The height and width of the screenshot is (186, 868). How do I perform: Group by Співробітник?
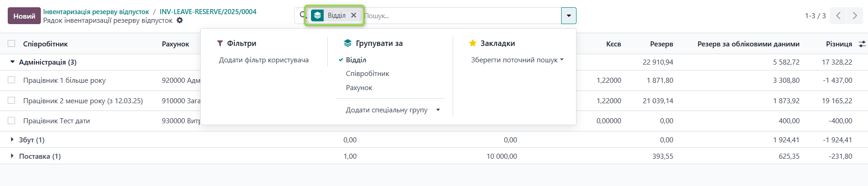[367, 73]
